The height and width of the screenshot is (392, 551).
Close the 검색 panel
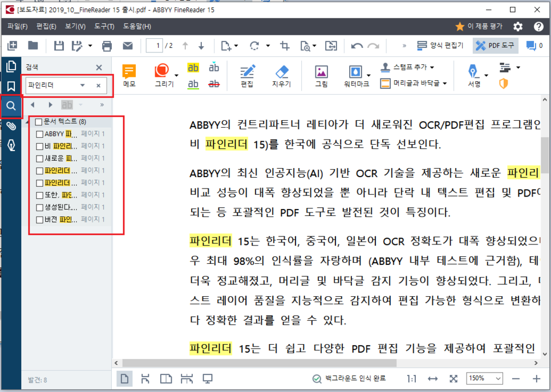(99, 67)
